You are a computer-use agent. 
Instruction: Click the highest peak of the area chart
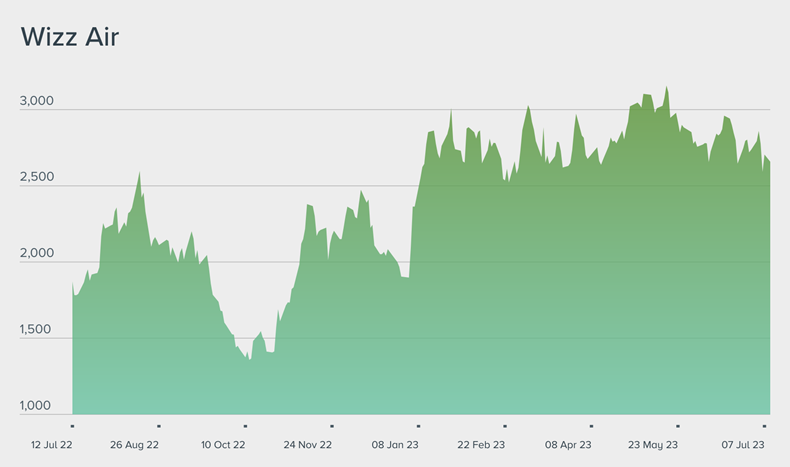pyautogui.click(x=667, y=88)
